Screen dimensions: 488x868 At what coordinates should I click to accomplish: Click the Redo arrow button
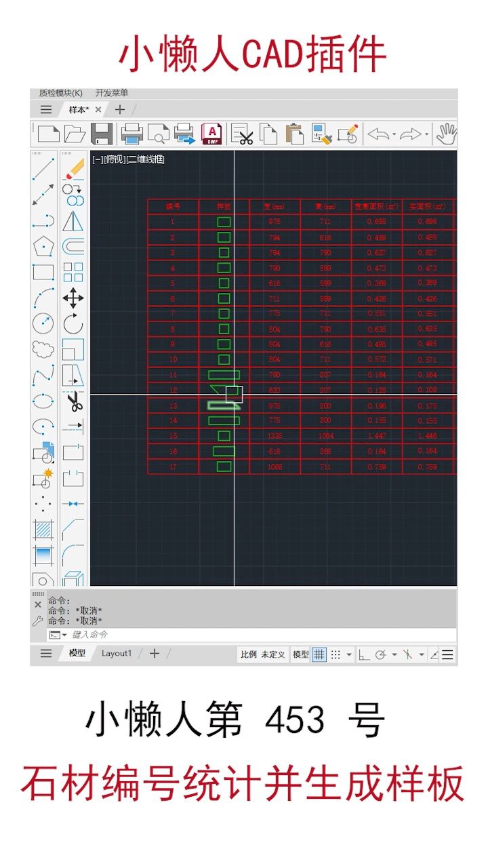point(411,134)
